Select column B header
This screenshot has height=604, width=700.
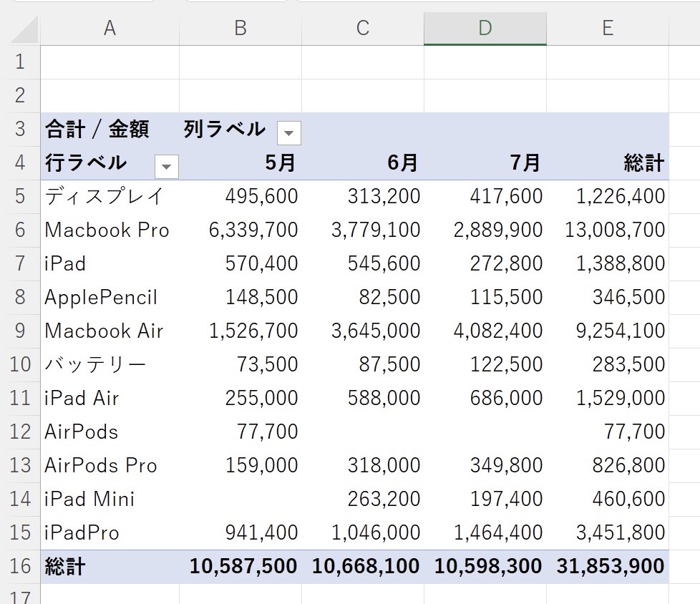[240, 29]
